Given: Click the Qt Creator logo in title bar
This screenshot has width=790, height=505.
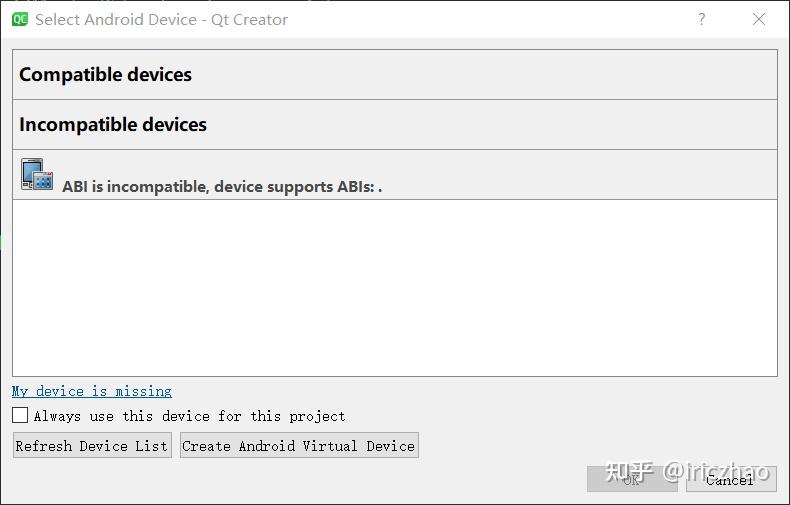Looking at the screenshot, I should tap(20, 19).
